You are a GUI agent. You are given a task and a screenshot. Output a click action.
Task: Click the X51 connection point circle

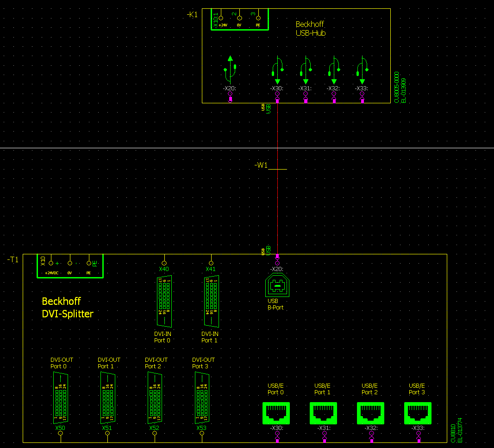107,434
